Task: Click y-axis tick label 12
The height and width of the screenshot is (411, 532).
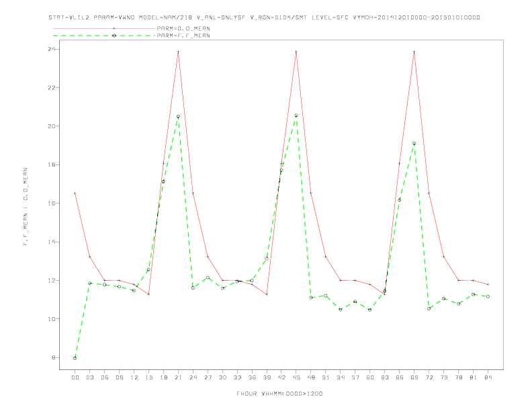Action: point(52,281)
